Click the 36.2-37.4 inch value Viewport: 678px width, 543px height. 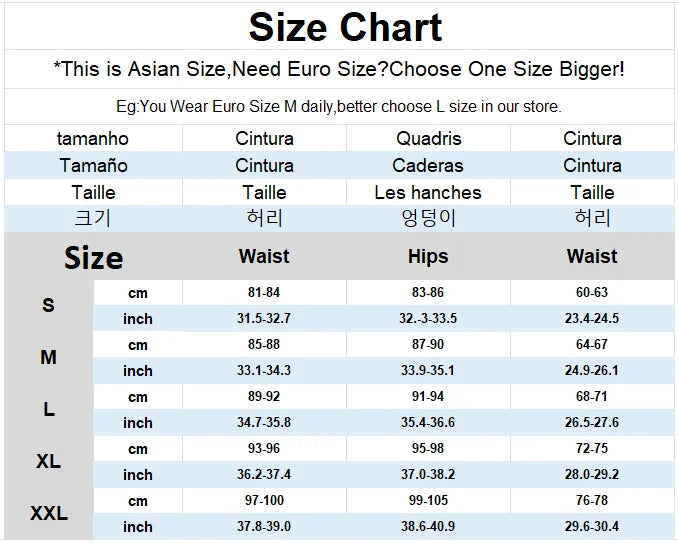point(264,475)
